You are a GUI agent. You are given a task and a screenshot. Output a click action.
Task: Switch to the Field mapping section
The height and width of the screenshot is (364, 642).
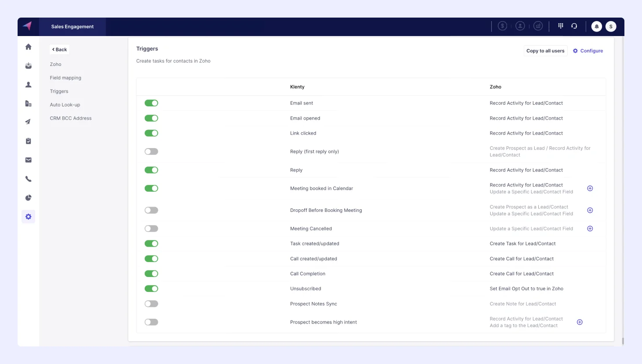tap(66, 77)
